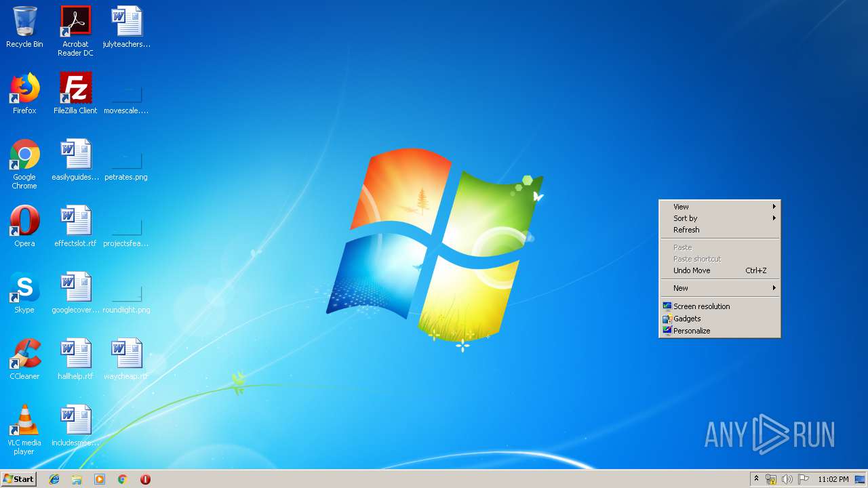Image resolution: width=868 pixels, height=488 pixels.
Task: Open the network status tray icon
Action: (771, 479)
